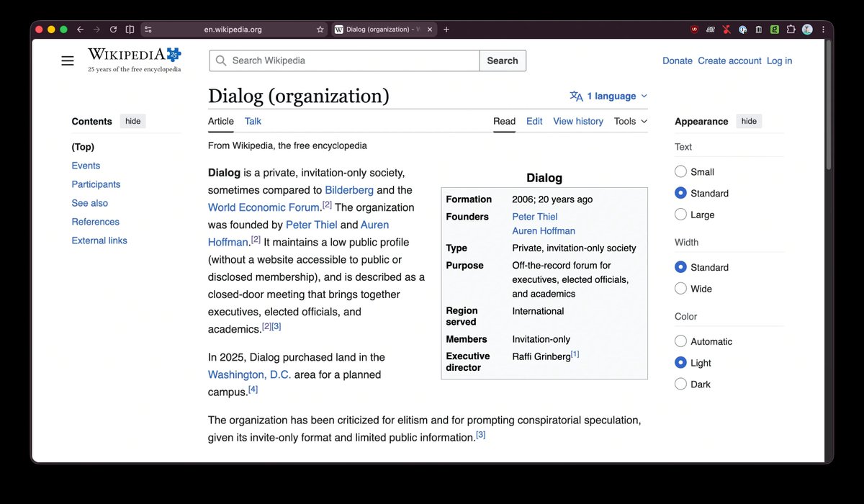Viewport: 864px width, 504px height.
Task: Hide the Contents sidebar
Action: tap(133, 121)
